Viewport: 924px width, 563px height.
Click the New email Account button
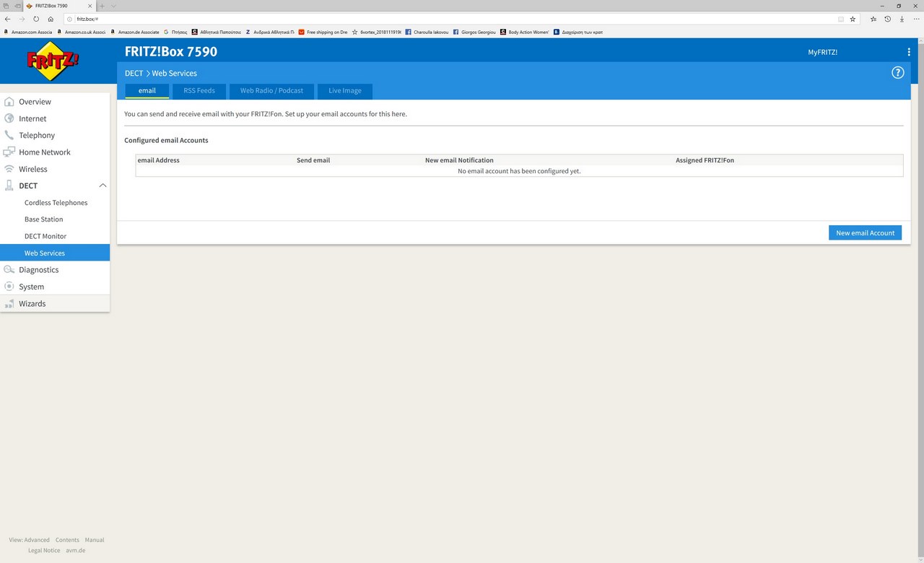tap(865, 233)
